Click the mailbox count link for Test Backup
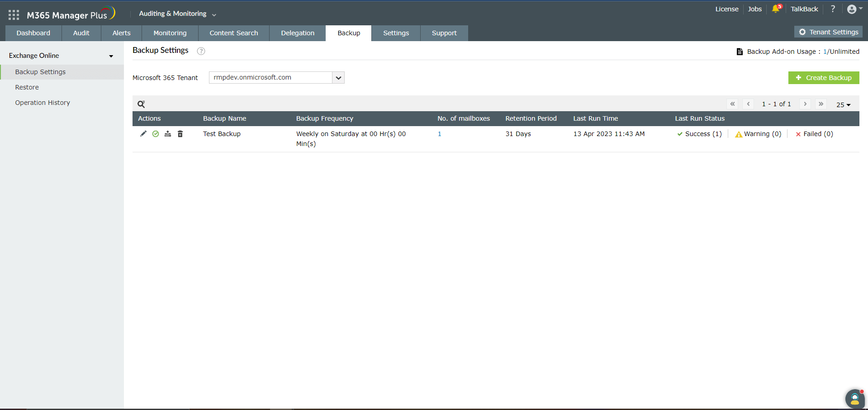Image resolution: width=868 pixels, height=410 pixels. point(440,134)
